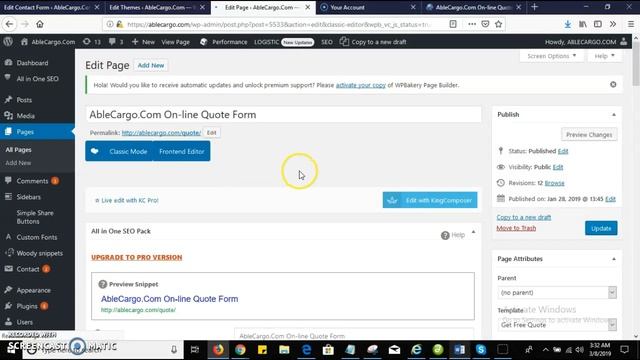Viewport: 640px width, 360px height.
Task: Switch to AbleCargo.Com On-line Quote tab
Action: [473, 7]
